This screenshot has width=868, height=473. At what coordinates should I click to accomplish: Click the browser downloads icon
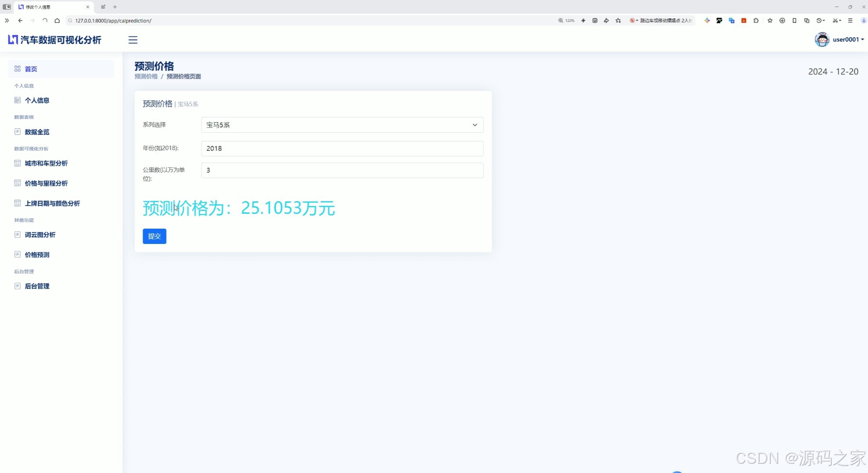(x=782, y=21)
